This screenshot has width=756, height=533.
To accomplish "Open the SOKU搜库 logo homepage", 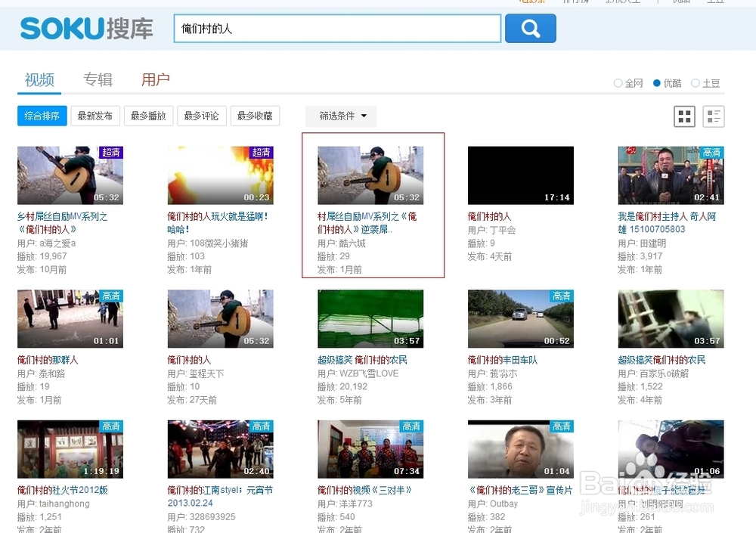I will [86, 29].
